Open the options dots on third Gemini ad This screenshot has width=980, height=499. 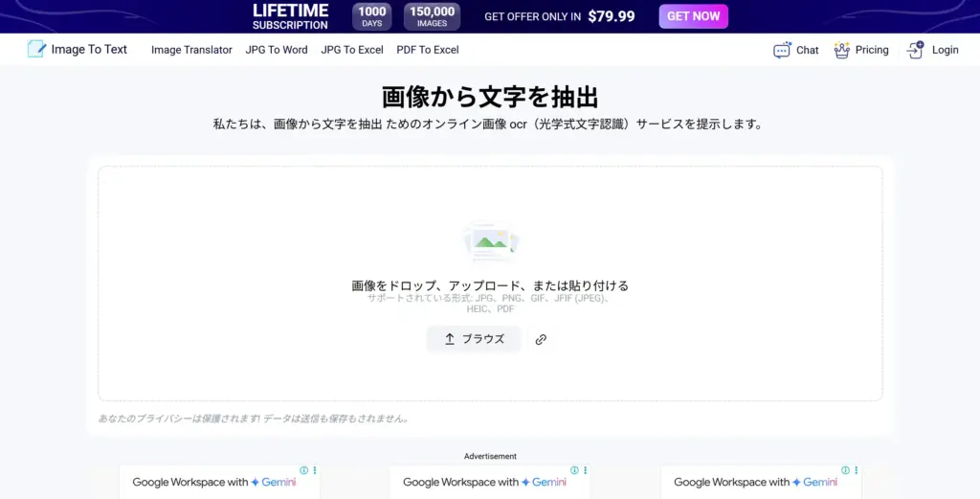pos(857,470)
